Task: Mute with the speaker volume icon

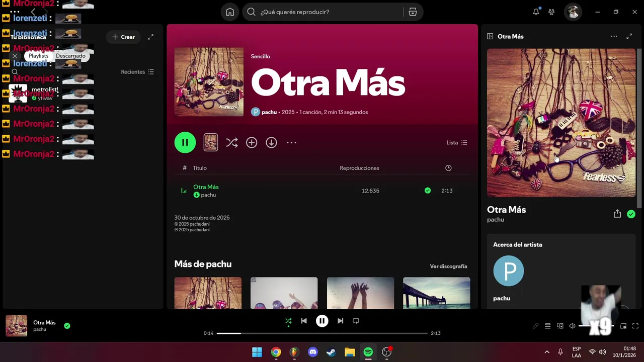Action: (572, 326)
